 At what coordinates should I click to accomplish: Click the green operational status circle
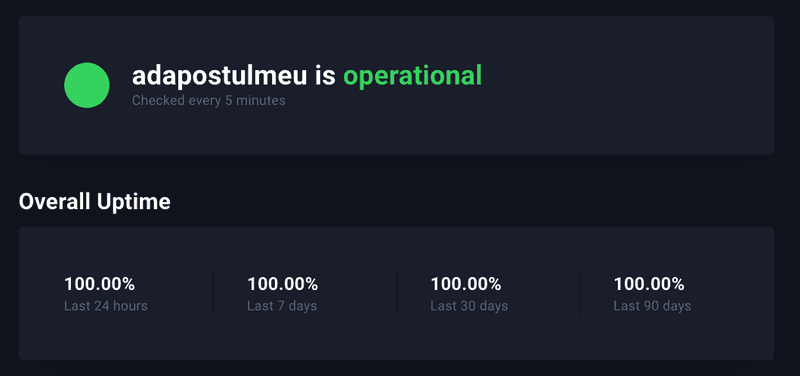point(87,85)
